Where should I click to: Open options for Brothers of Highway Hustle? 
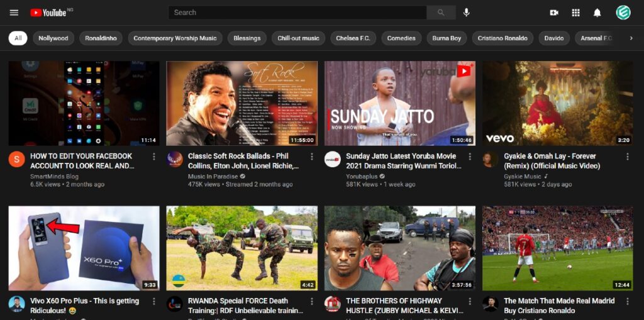(470, 302)
